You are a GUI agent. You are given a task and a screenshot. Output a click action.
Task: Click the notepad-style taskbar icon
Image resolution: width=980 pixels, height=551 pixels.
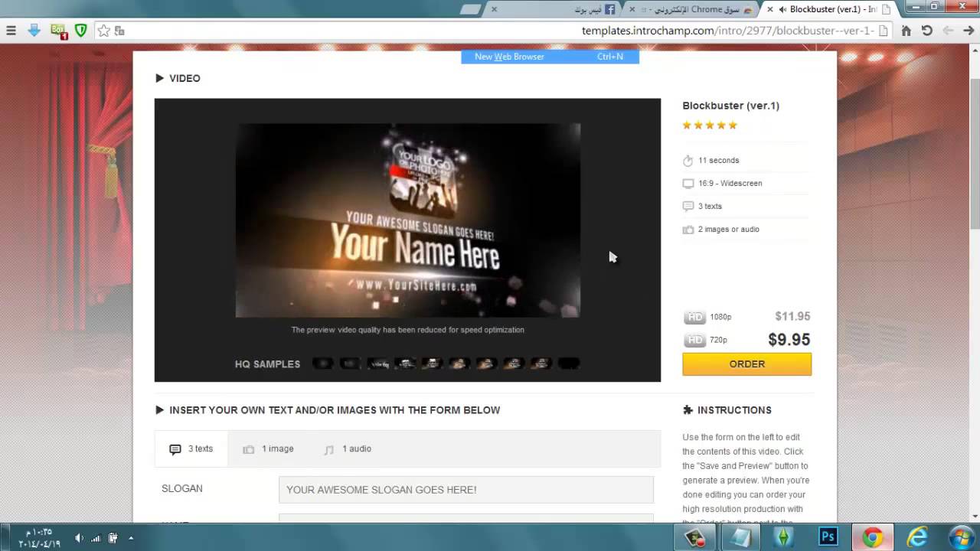point(740,537)
